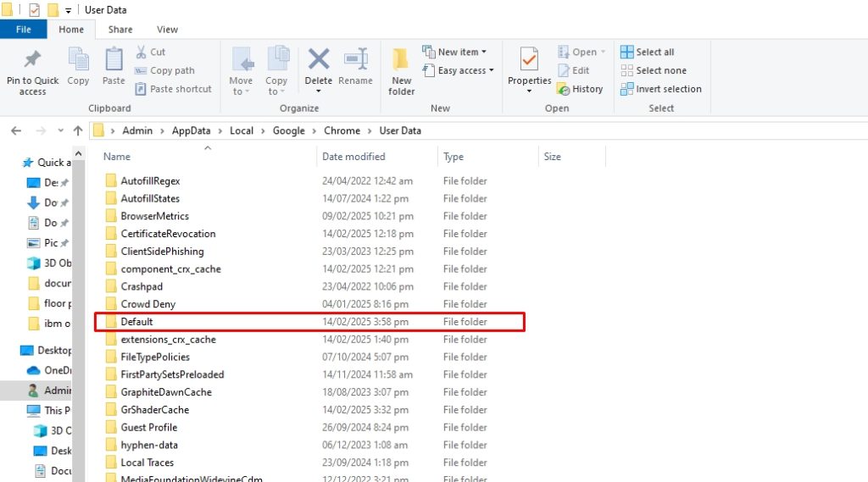The image size is (868, 482).
Task: Click the Copy ribbon icon
Action: [x=78, y=59]
